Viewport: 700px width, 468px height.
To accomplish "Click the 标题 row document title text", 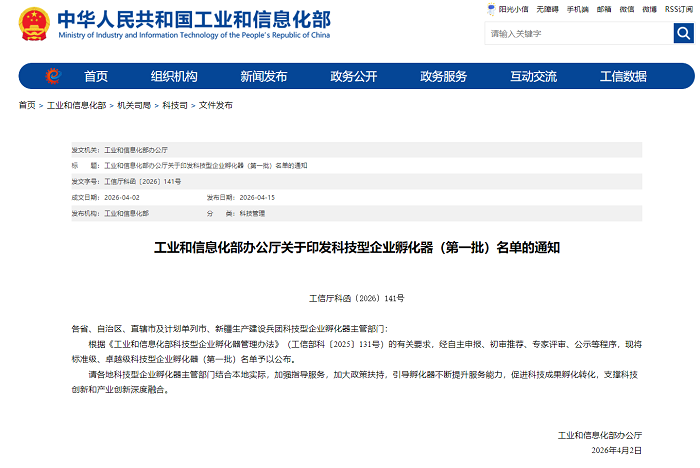I will click(206, 166).
